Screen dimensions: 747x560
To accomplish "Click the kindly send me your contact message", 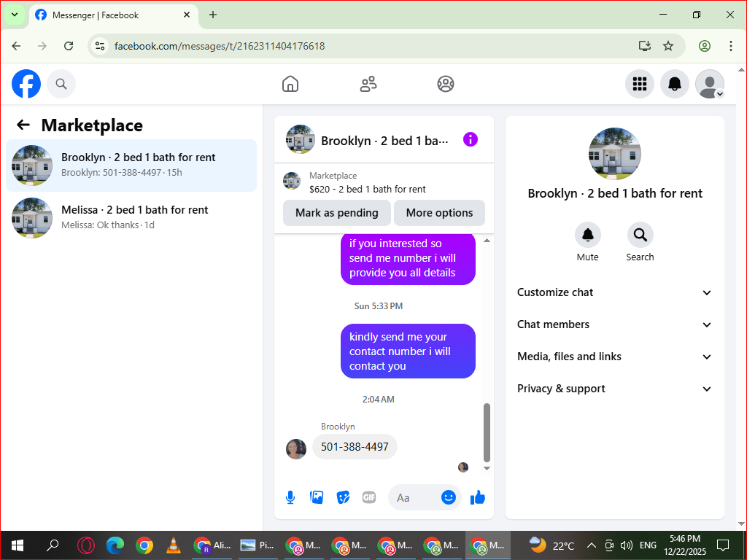I will click(x=408, y=351).
